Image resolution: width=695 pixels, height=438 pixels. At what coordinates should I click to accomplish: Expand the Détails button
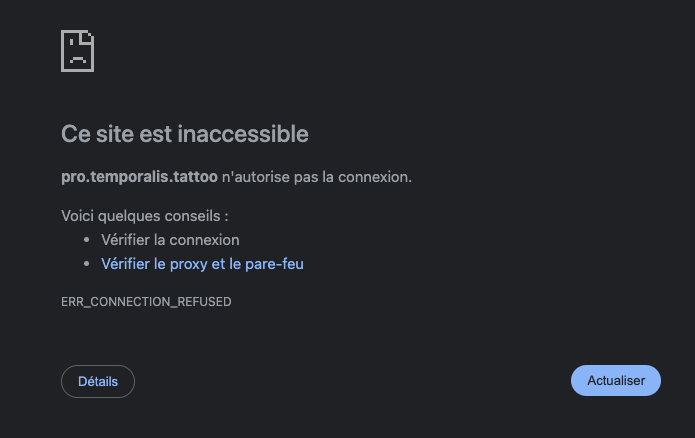click(x=98, y=381)
